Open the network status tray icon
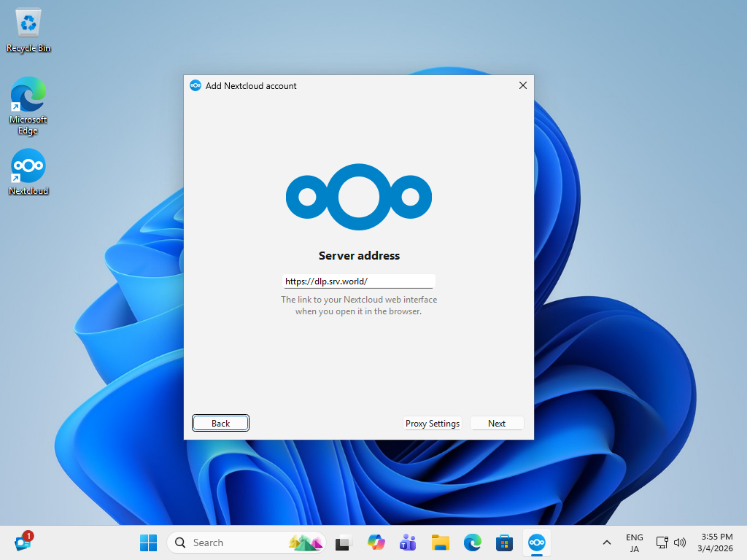The image size is (747, 560). 662,542
